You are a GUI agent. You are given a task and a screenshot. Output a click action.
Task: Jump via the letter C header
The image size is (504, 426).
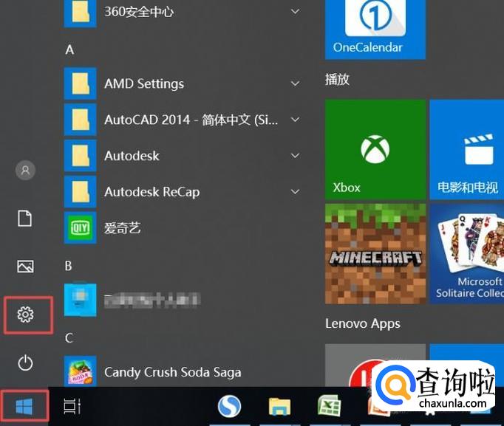click(x=69, y=338)
